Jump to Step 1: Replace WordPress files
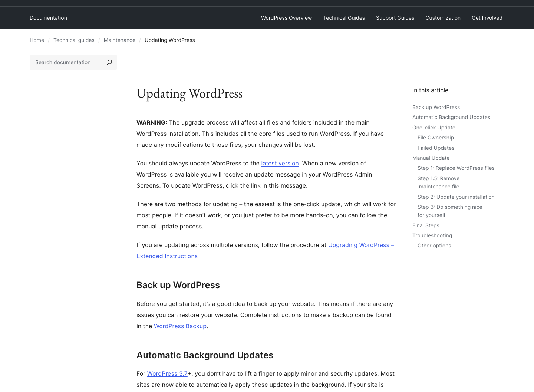Screen dimensions: 534x392 [x=456, y=168]
